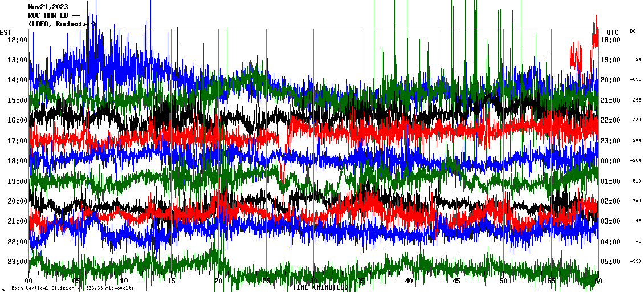Click the Nov21,2023 date header
Image resolution: width=644 pixels, height=296 pixels.
click(48, 7)
